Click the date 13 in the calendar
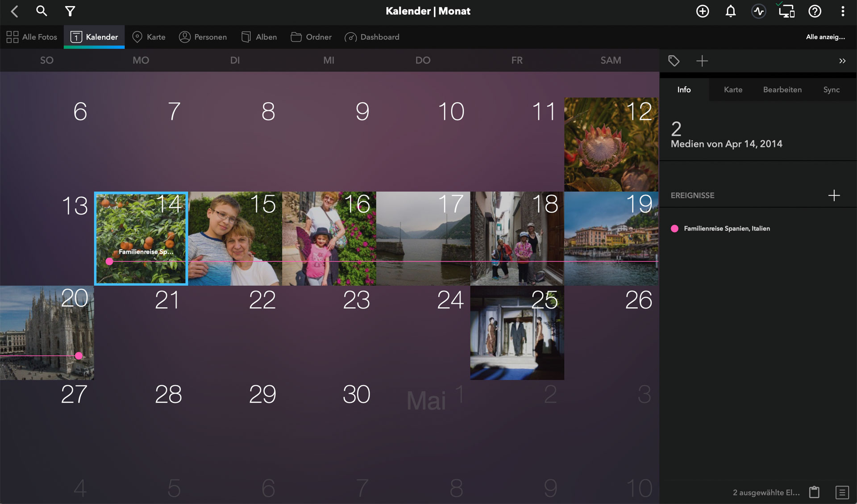The width and height of the screenshot is (857, 504). [75, 206]
